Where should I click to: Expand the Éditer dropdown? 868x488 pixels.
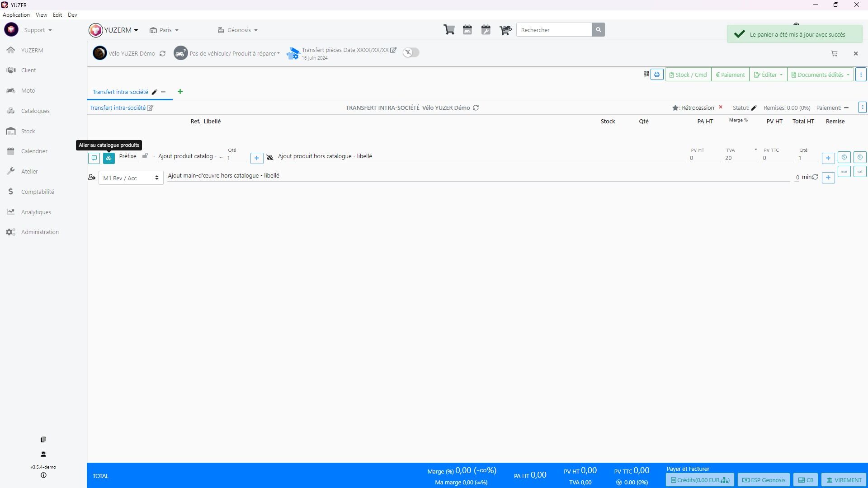tap(768, 75)
